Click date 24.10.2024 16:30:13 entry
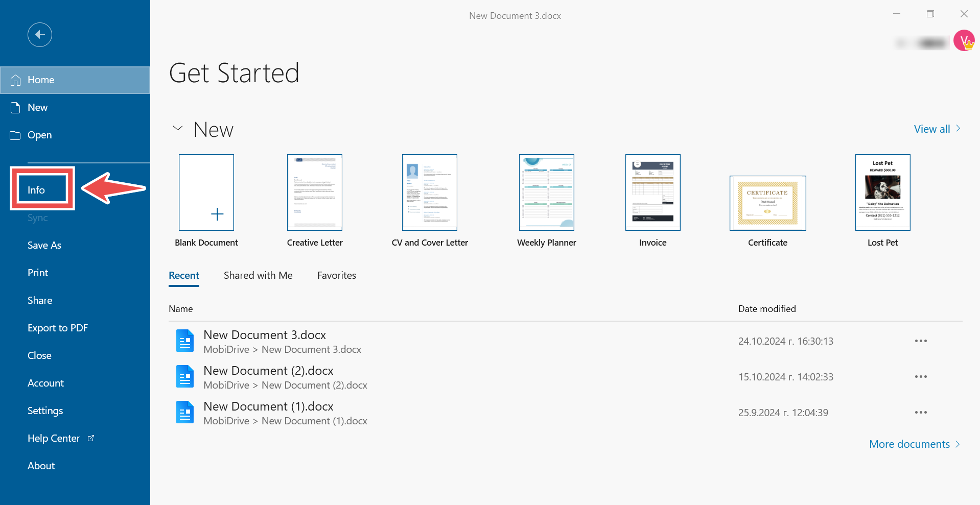Screen dimensions: 980x505 point(786,341)
